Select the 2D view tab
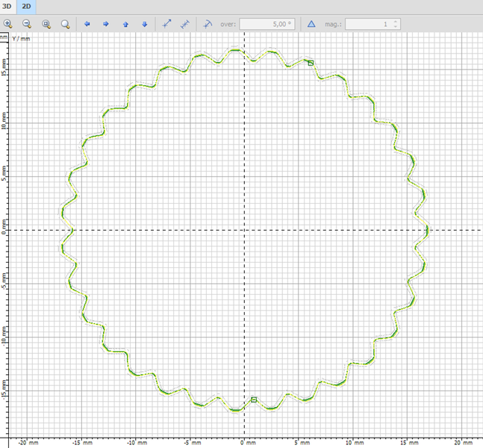This screenshot has height=448, width=483. tap(26, 7)
